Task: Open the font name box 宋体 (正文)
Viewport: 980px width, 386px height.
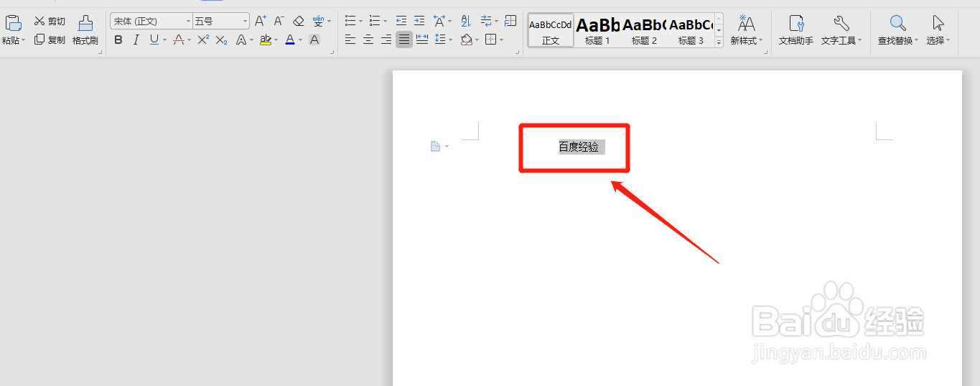Action: (151, 22)
